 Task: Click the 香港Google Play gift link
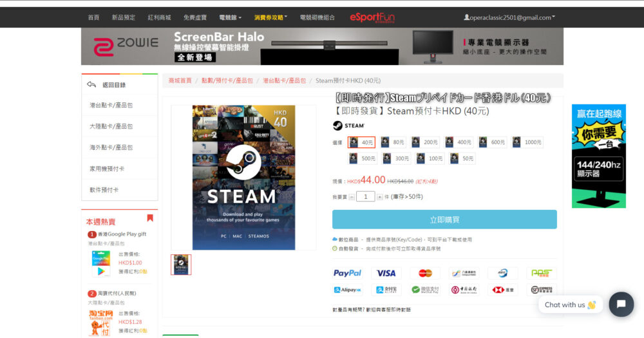(122, 234)
